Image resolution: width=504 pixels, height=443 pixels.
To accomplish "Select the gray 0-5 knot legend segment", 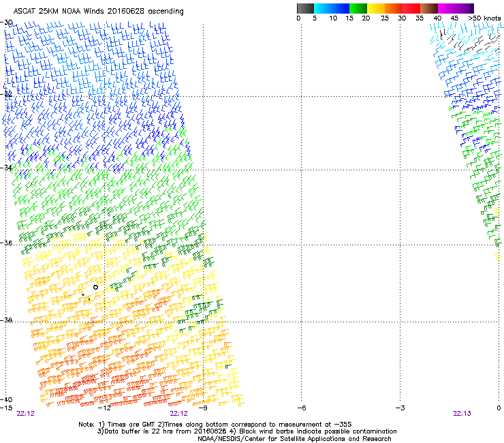I will (305, 8).
